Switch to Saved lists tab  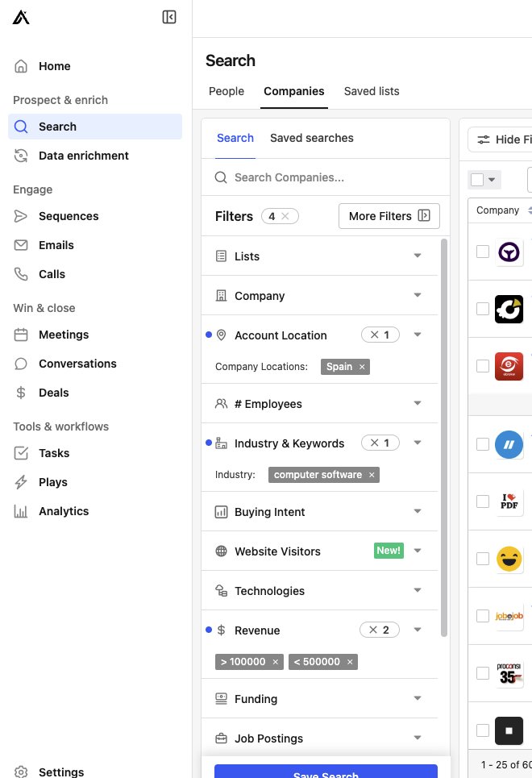pyautogui.click(x=372, y=91)
